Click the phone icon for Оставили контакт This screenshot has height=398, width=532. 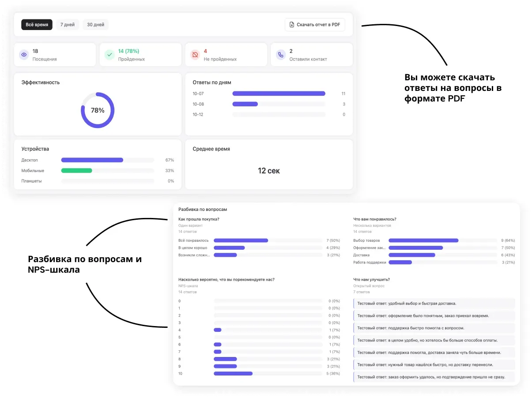280,55
